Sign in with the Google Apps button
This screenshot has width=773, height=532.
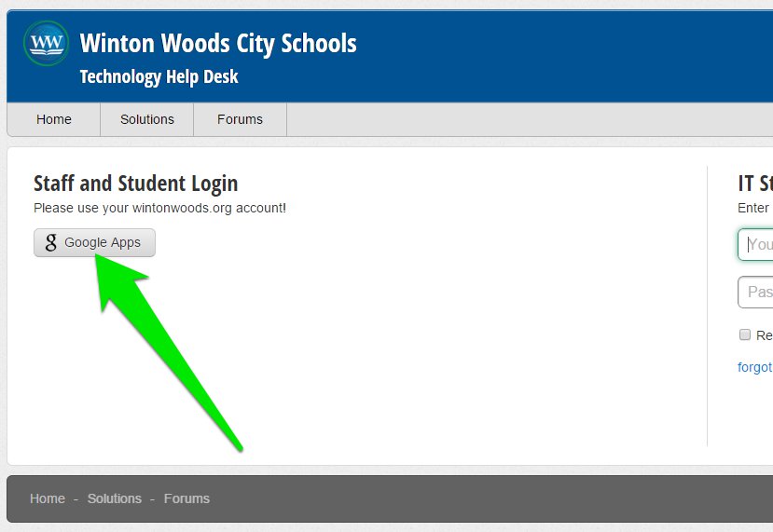95,242
